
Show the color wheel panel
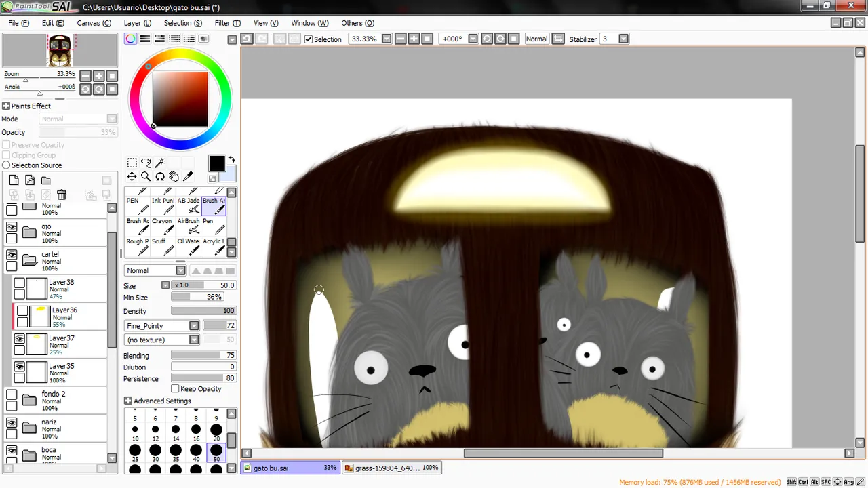131,39
